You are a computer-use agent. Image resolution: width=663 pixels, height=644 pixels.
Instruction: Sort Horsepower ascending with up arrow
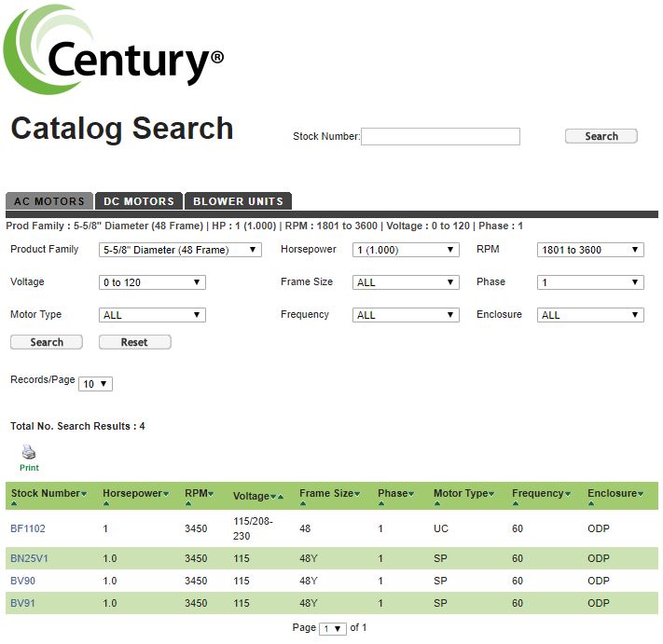click(105, 503)
